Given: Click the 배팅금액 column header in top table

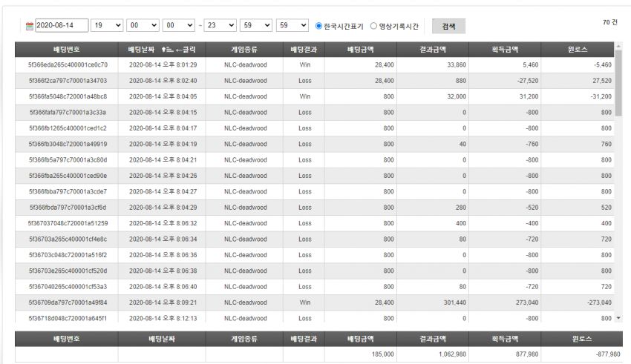Looking at the screenshot, I should [361, 50].
